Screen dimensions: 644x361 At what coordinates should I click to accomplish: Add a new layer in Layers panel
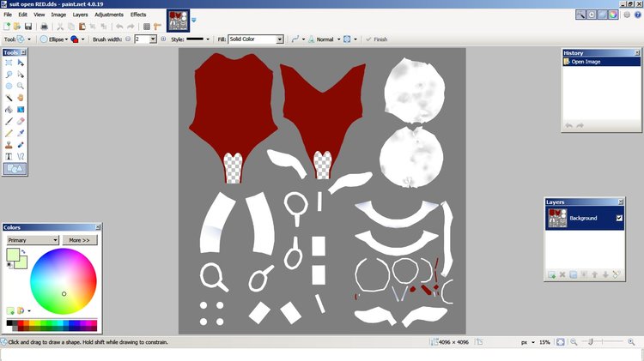(551, 275)
